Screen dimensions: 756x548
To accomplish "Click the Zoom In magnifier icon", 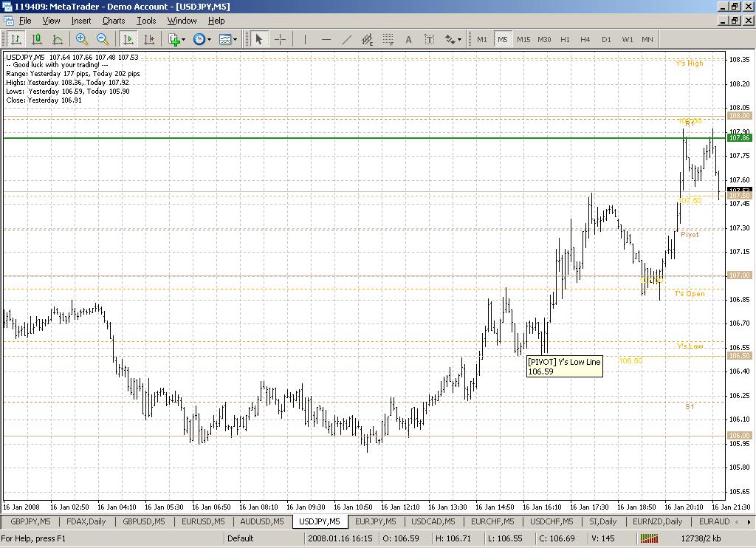I will 82,39.
